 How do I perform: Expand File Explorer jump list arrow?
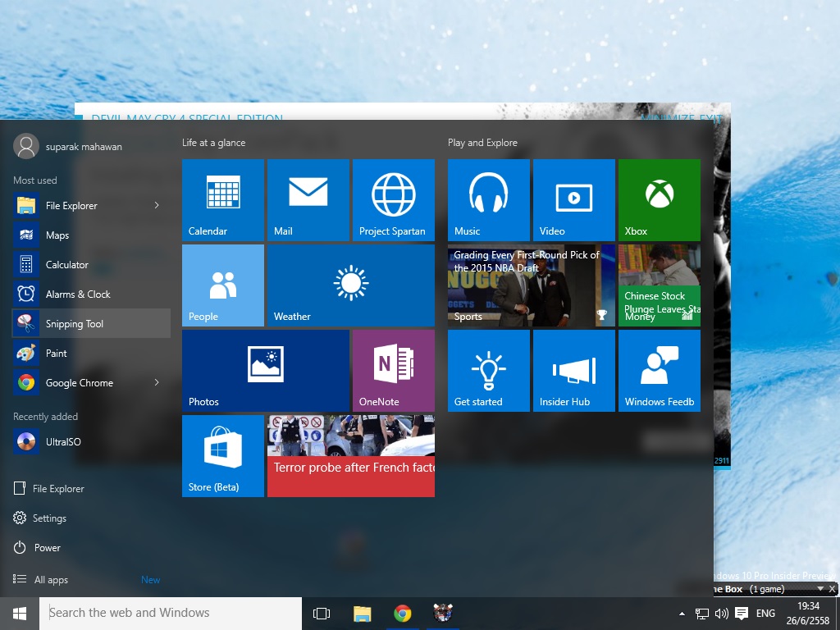(x=157, y=205)
